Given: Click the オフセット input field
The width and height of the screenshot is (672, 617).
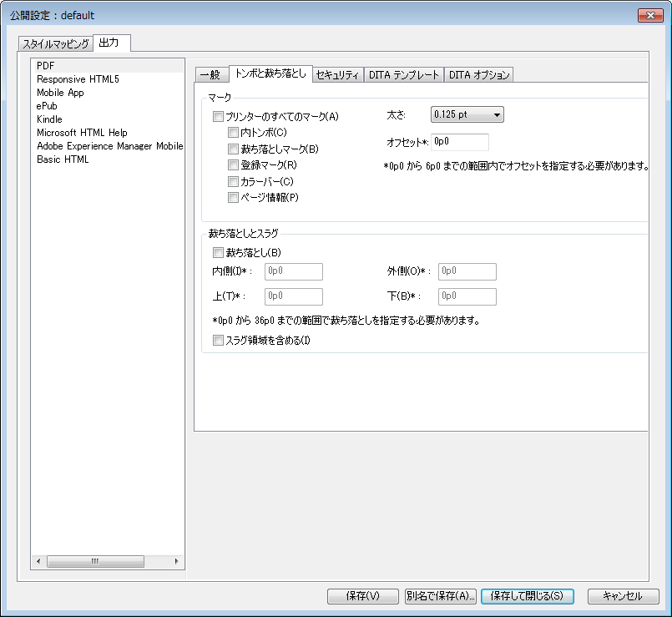Looking at the screenshot, I should tap(460, 142).
